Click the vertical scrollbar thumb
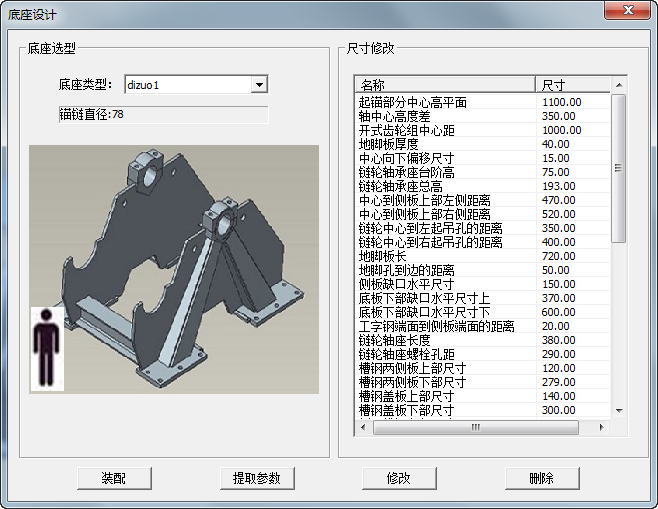 click(618, 168)
